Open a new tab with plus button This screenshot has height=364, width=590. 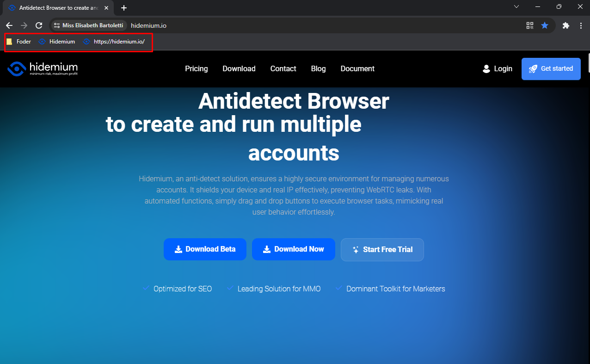[124, 8]
